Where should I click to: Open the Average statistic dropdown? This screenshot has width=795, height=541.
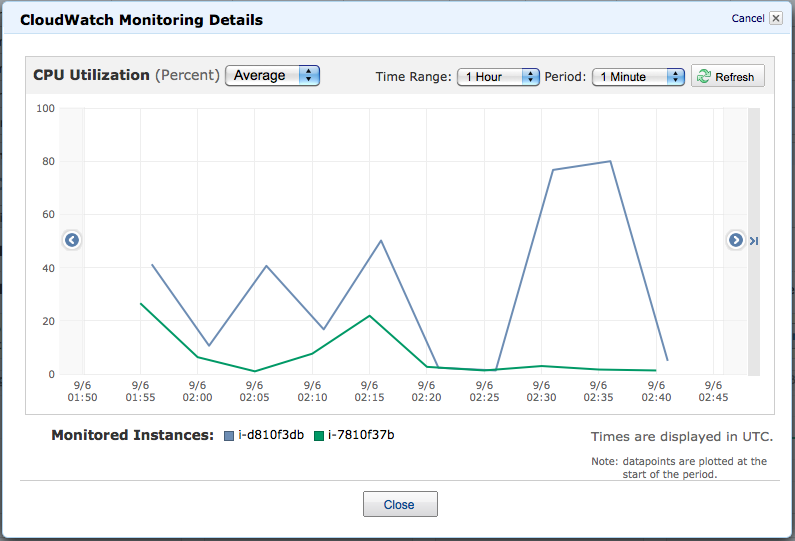tap(272, 76)
